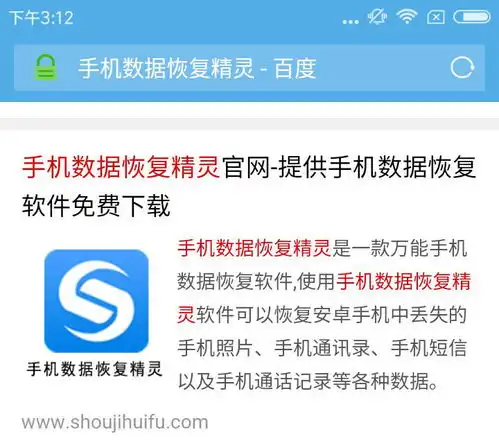Tap the gray divider above the search result

(249, 124)
